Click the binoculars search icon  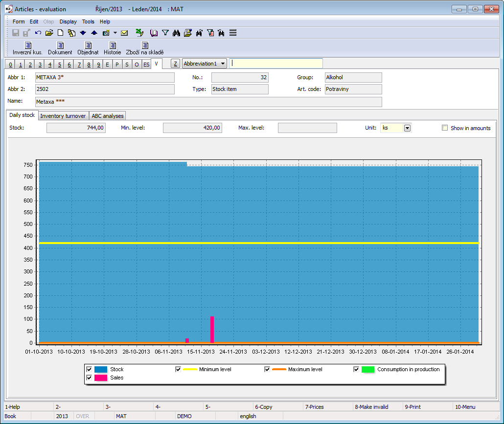tap(177, 33)
